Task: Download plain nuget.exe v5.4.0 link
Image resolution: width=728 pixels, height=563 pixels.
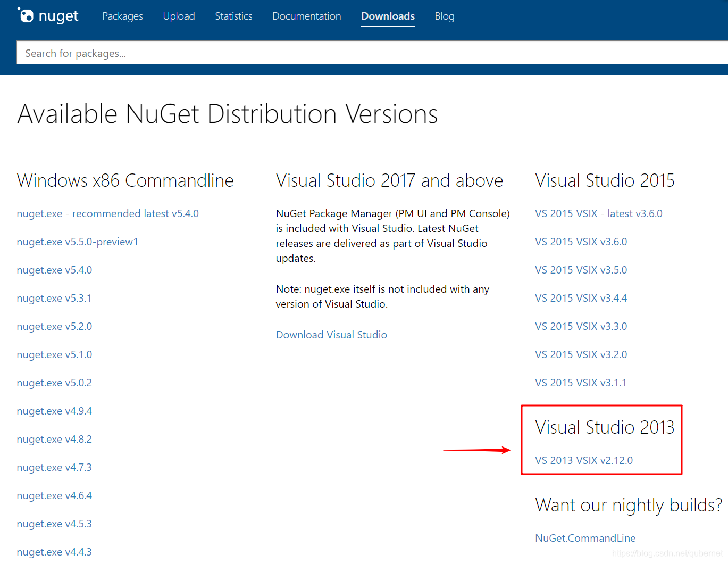Action: tap(54, 270)
